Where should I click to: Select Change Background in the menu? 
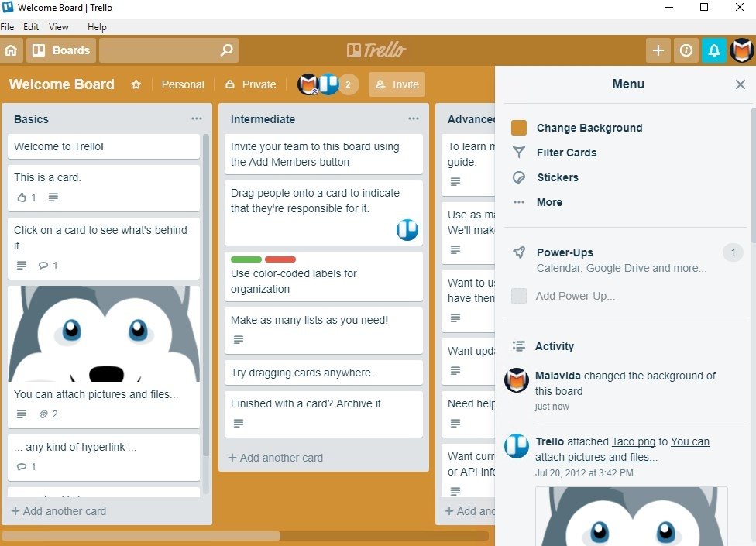(x=589, y=128)
